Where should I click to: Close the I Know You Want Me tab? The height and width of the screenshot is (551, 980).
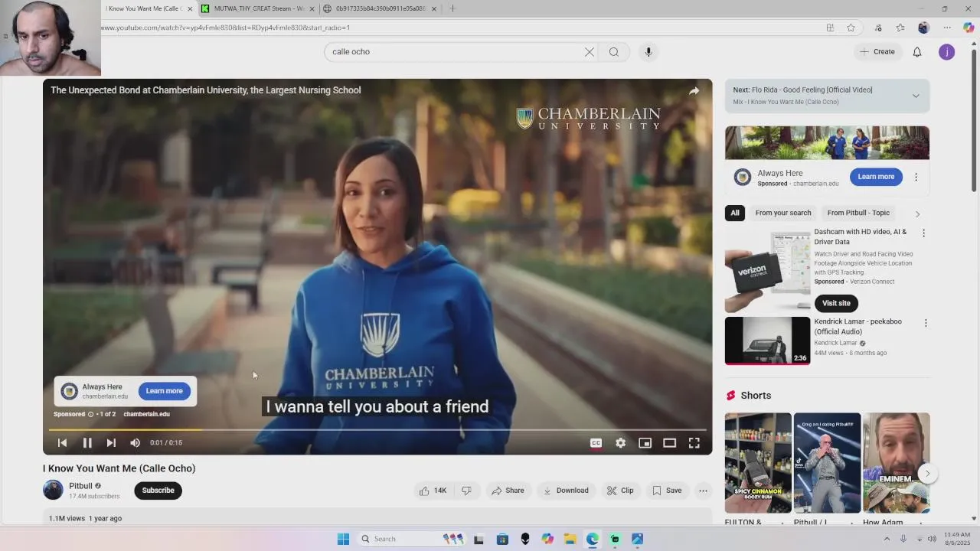tap(190, 9)
